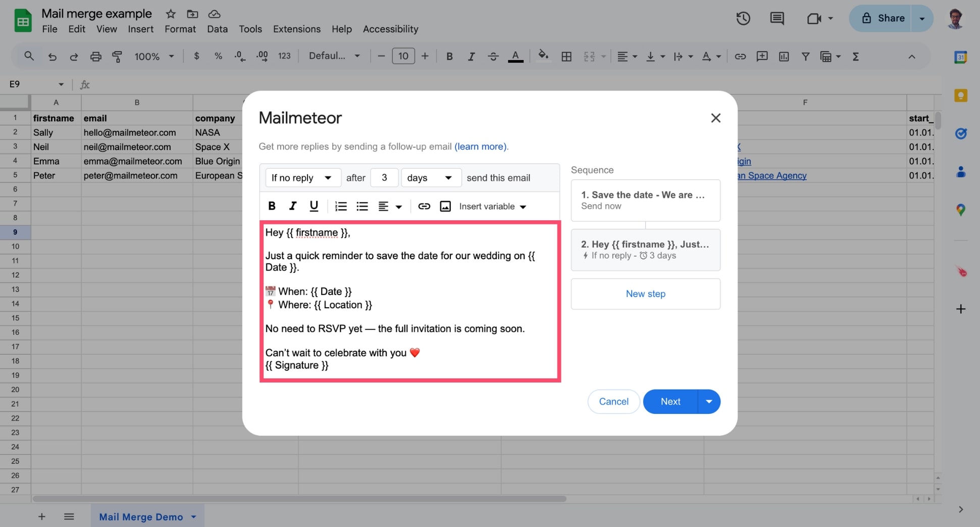Open the text color picker
This screenshot has width=980, height=527.
click(515, 56)
